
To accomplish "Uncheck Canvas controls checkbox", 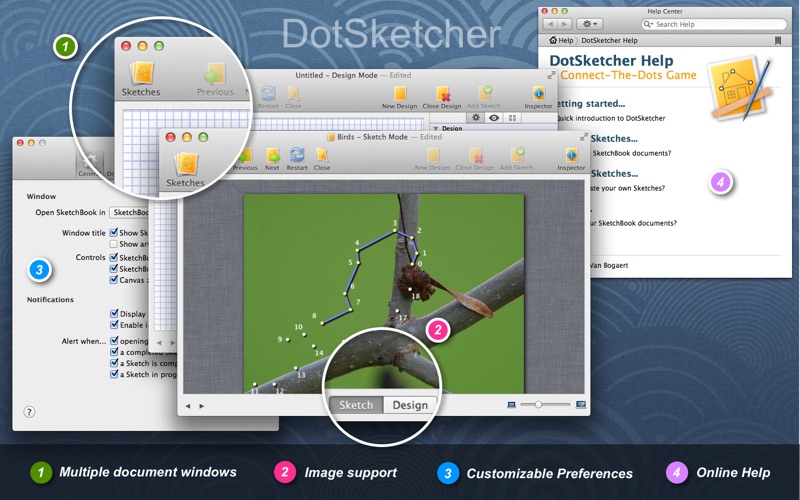I will point(114,280).
